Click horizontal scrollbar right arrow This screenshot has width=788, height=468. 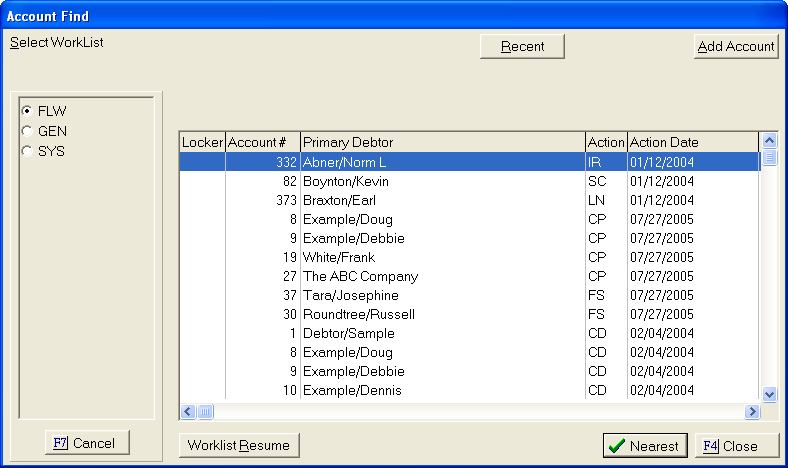(752, 411)
